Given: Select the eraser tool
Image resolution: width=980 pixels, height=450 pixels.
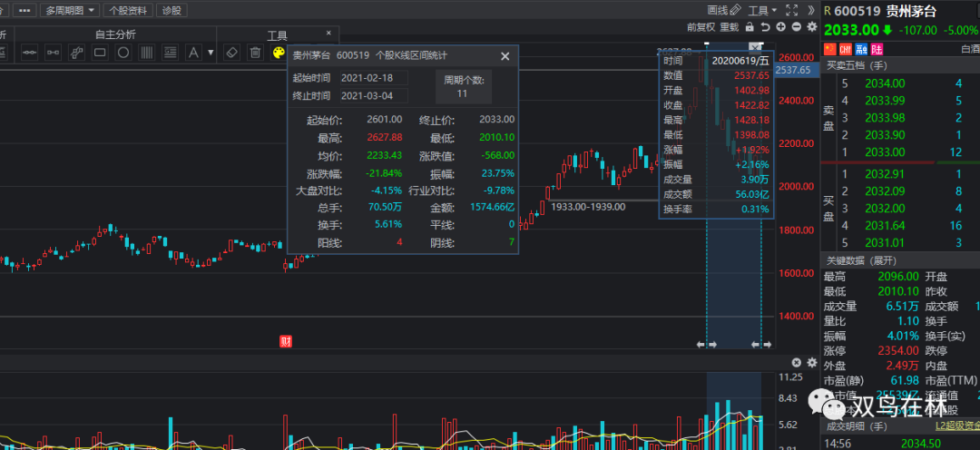Looking at the screenshot, I should [x=232, y=54].
